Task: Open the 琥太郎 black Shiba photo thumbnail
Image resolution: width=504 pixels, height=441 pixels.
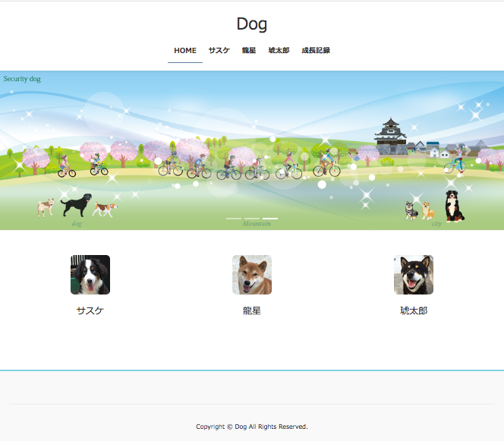Action: click(x=414, y=275)
